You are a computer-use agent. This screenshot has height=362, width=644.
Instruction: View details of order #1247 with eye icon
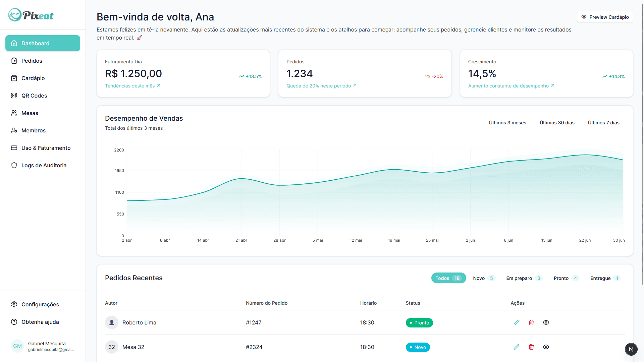click(x=546, y=322)
